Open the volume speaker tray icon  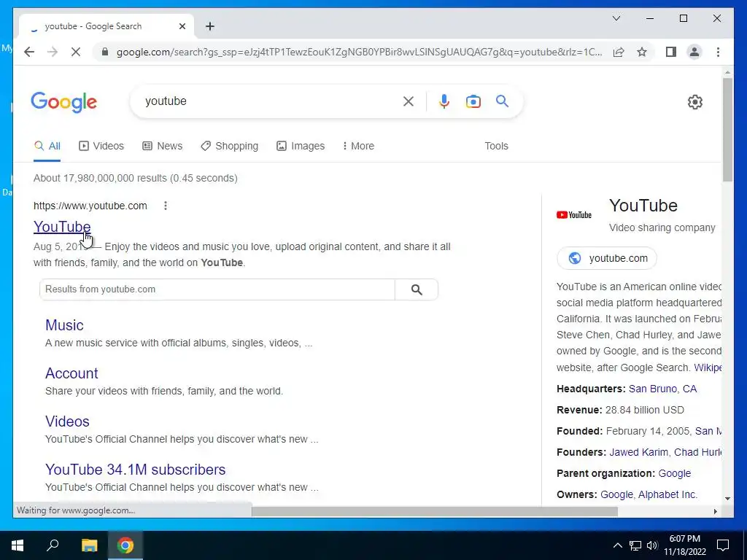click(x=652, y=545)
